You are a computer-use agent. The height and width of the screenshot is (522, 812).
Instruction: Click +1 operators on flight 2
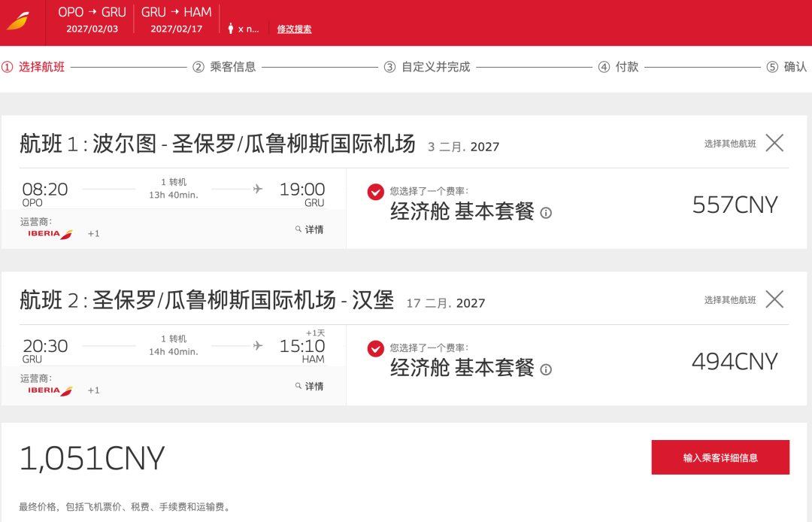point(93,390)
